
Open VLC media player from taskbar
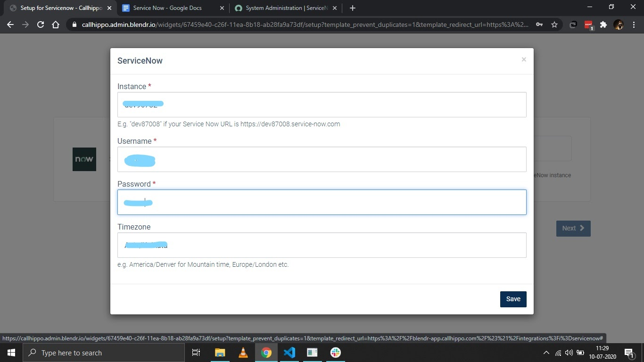tap(243, 353)
